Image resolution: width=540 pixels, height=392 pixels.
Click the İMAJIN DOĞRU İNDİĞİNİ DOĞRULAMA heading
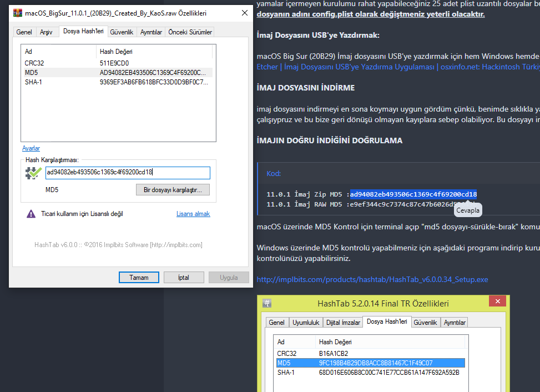(329, 140)
